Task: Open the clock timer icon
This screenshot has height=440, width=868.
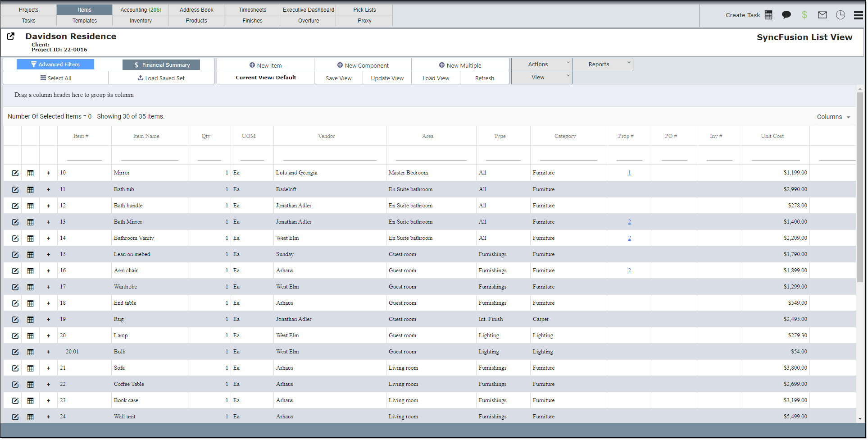Action: coord(841,15)
